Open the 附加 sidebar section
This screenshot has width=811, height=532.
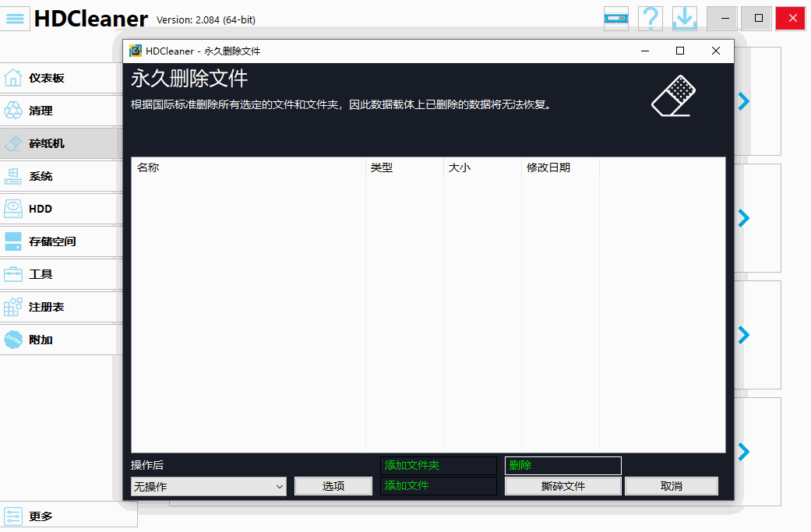pyautogui.click(x=61, y=340)
